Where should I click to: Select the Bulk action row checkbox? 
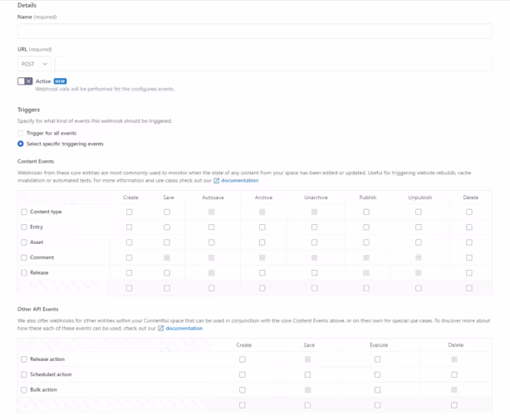click(24, 390)
